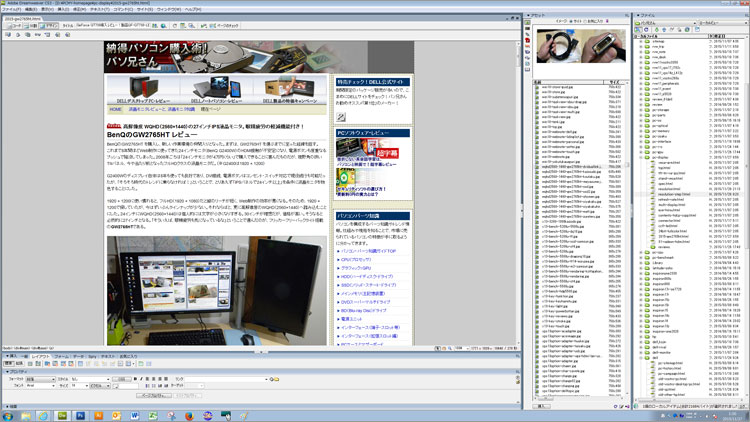Click Browse for file folder icon
This screenshot has height=422, width=750.
(277, 379)
